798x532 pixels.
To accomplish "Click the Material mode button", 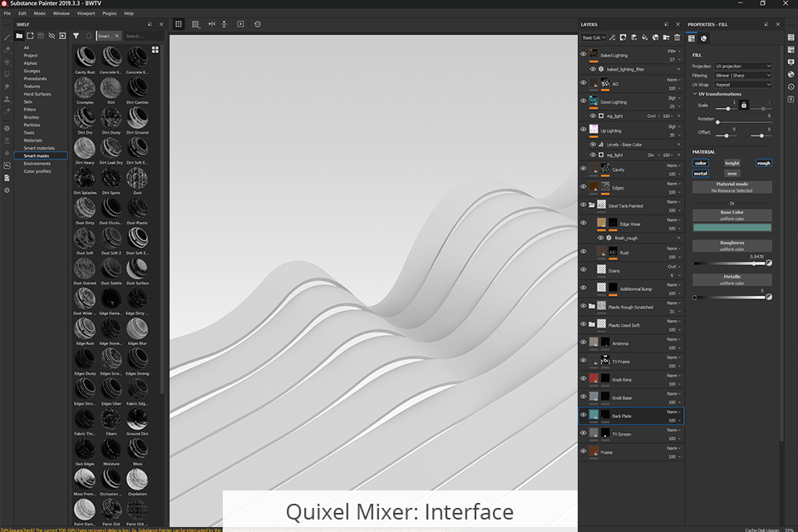I will coord(731,187).
